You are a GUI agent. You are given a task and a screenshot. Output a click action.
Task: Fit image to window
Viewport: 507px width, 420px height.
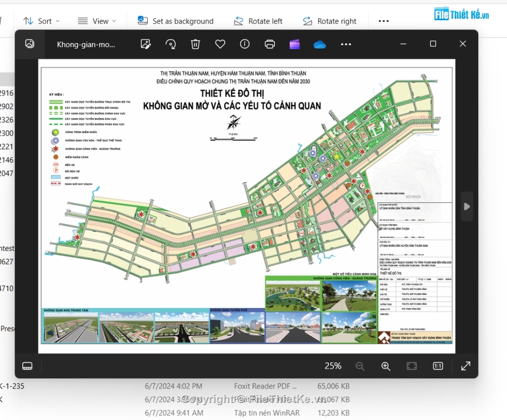coord(411,366)
